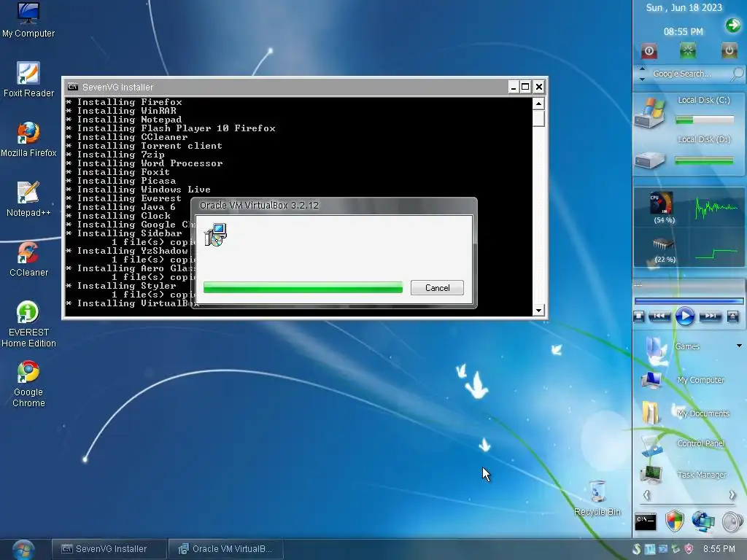Skip to next track in media player
The height and width of the screenshot is (560, 747).
coord(711,316)
